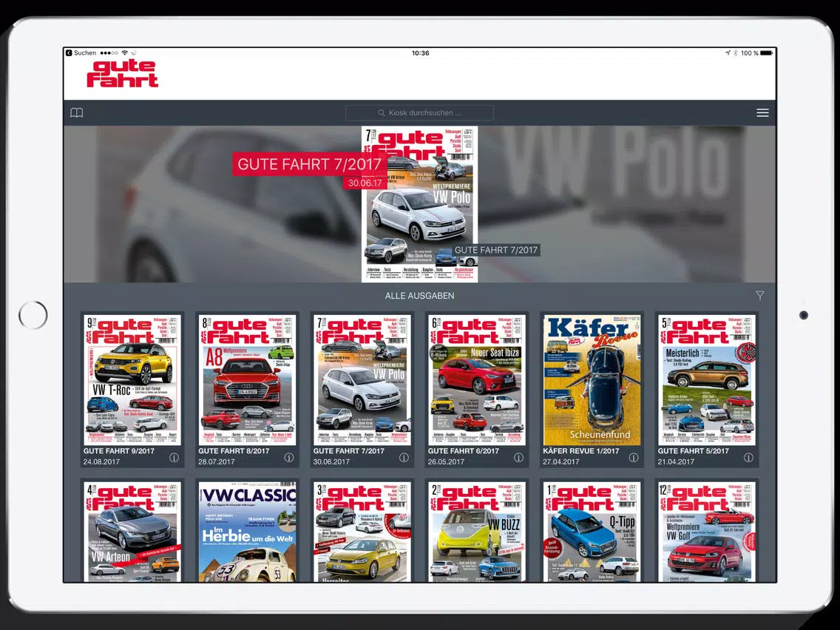840x630 pixels.
Task: Click the GUTE FAHRT 5/2017 title text
Action: [693, 451]
